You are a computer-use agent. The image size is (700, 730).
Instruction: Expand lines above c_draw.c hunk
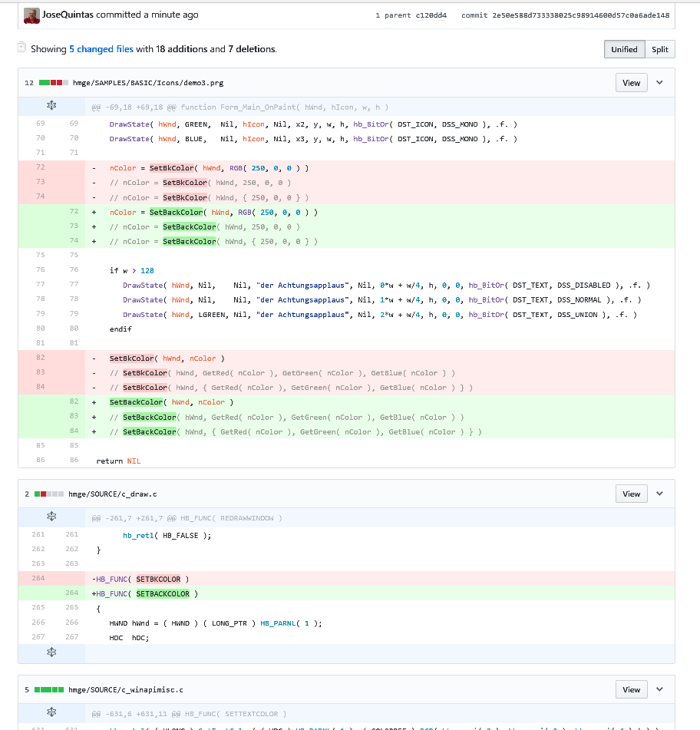51,517
